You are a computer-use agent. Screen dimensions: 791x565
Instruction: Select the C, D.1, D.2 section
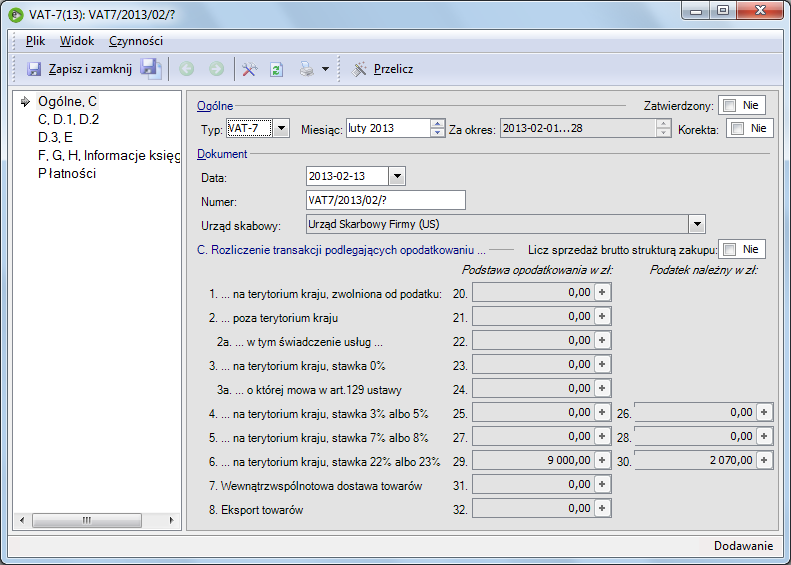tap(69, 120)
